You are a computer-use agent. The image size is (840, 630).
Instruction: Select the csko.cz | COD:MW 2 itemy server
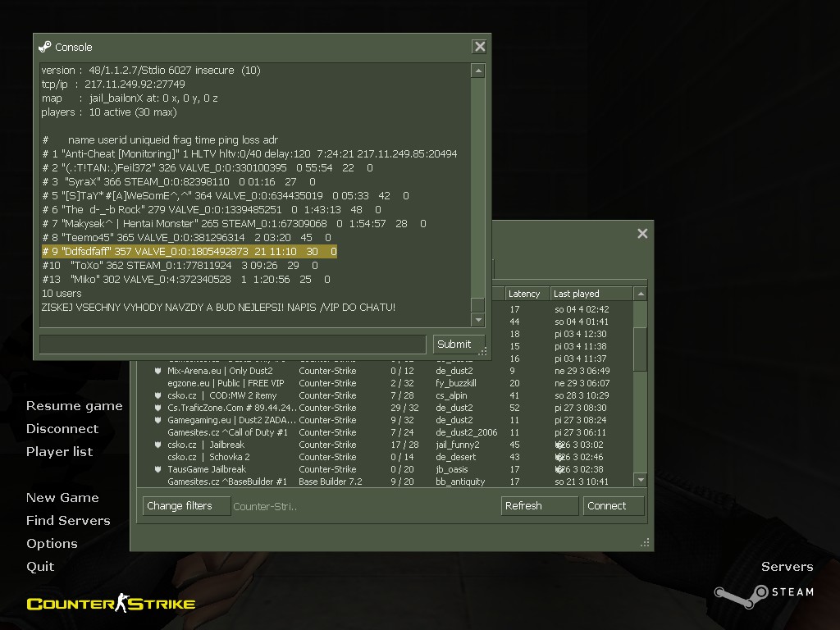point(386,395)
